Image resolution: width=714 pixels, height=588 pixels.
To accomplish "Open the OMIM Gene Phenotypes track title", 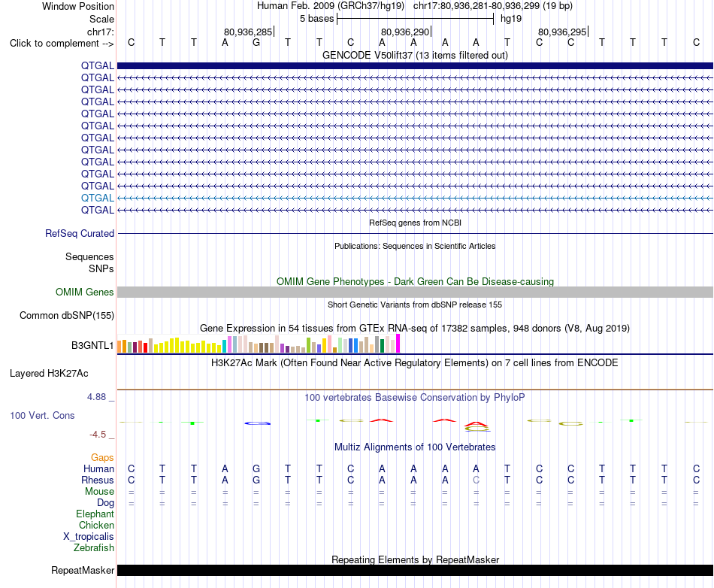I will click(x=415, y=281).
